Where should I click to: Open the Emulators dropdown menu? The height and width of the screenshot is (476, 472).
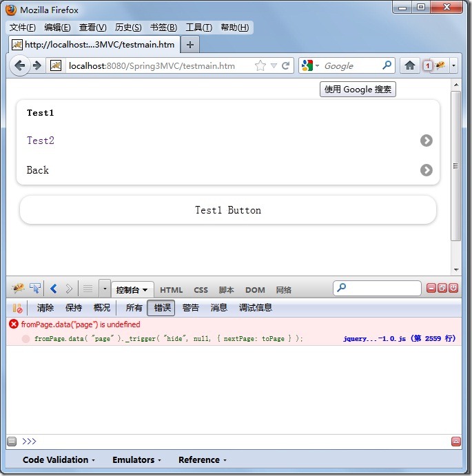(x=136, y=460)
